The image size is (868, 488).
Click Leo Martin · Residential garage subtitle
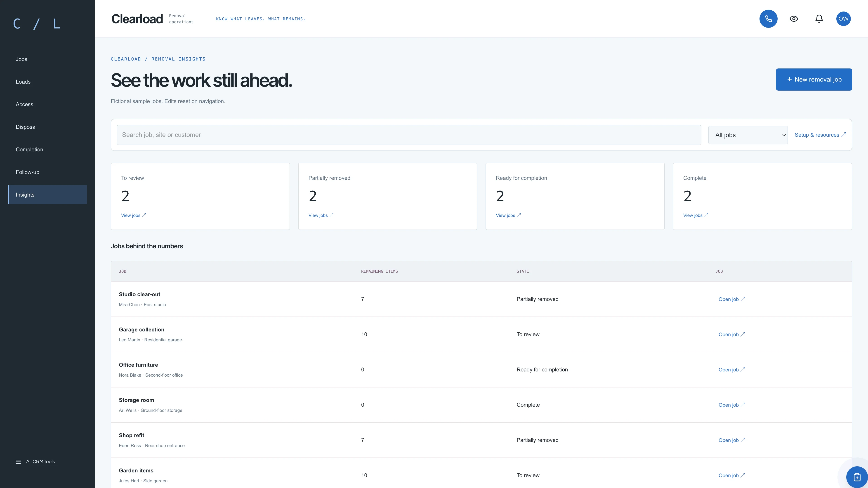click(x=150, y=340)
